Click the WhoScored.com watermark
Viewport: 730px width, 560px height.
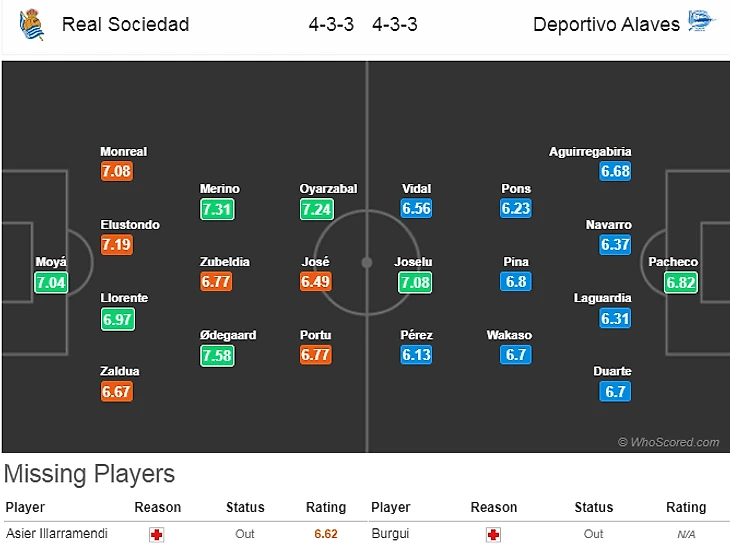click(668, 442)
